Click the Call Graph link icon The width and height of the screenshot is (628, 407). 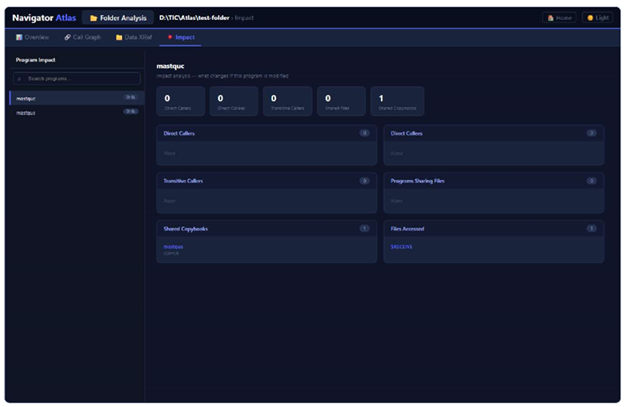click(67, 37)
